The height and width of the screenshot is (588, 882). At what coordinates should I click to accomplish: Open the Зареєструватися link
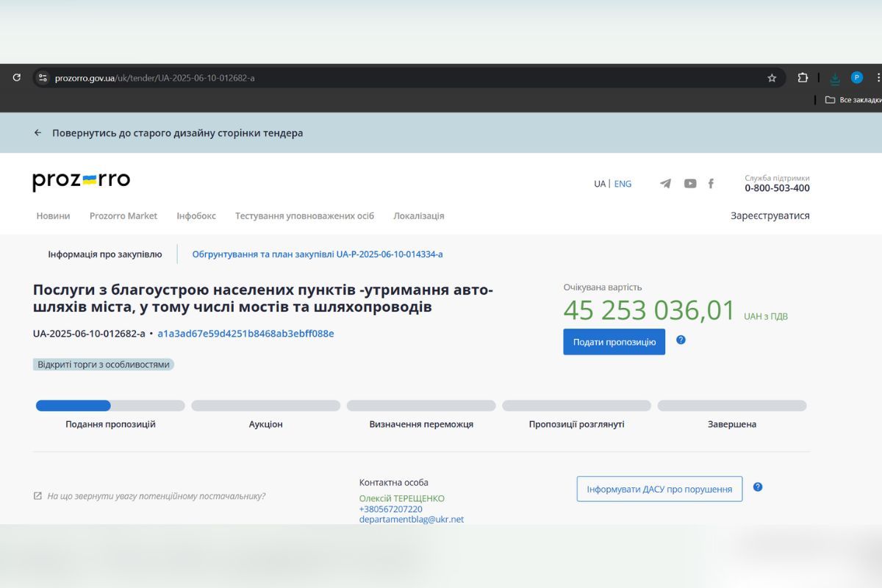[x=769, y=215]
